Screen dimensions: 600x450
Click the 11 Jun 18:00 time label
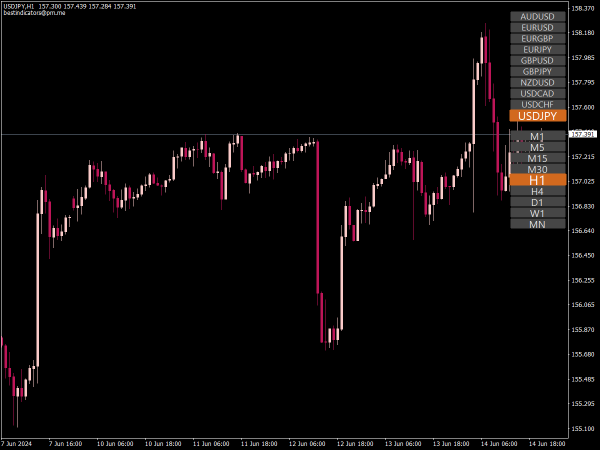pyautogui.click(x=259, y=444)
